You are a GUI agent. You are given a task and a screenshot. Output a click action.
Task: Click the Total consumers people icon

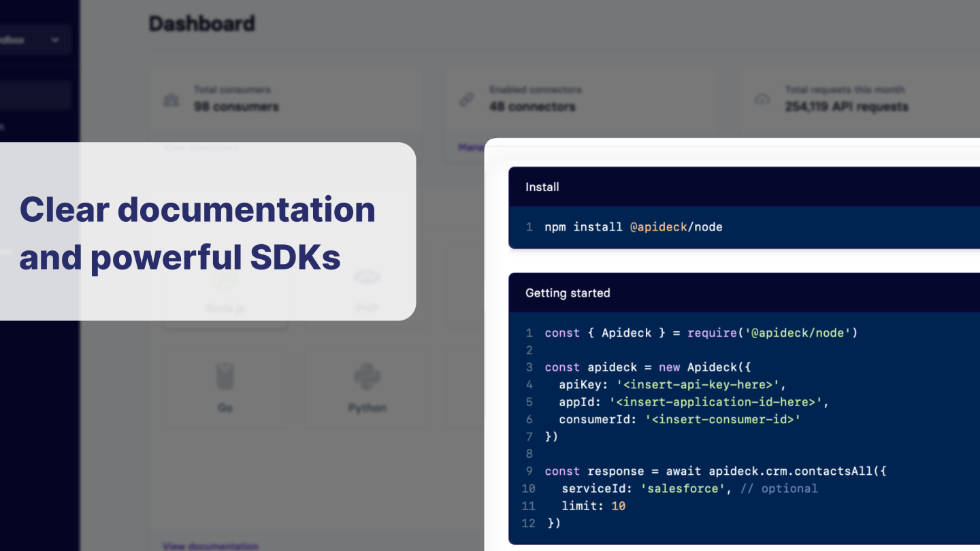coord(171,99)
